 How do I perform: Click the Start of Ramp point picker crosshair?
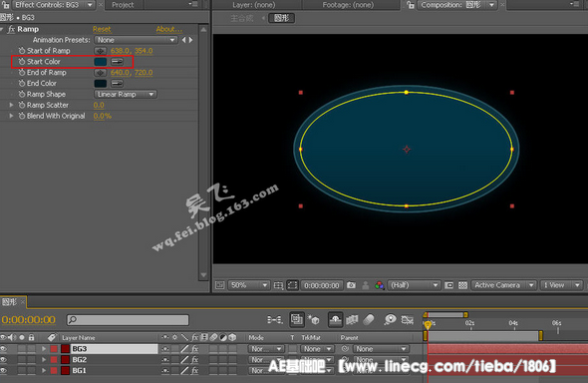pos(100,51)
